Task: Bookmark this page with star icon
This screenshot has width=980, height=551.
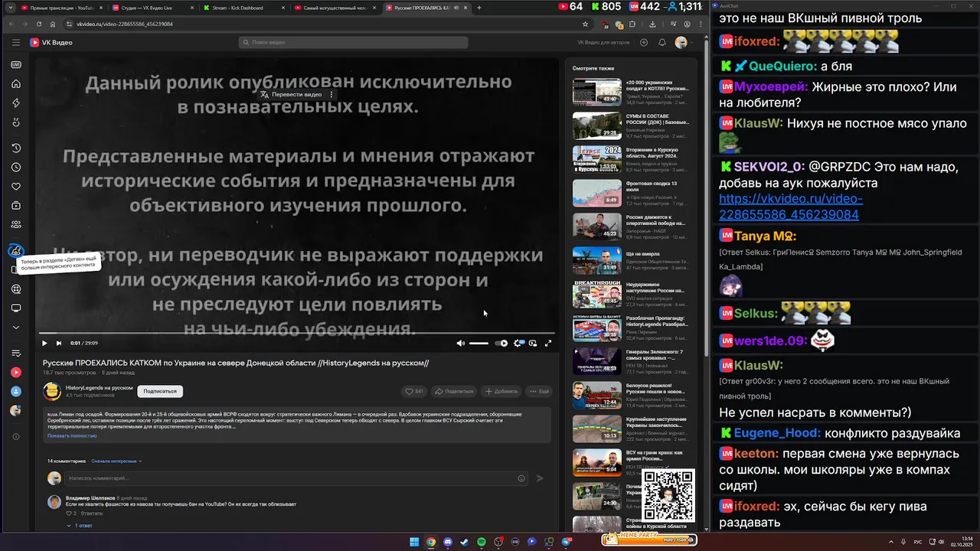Action: coord(585,24)
